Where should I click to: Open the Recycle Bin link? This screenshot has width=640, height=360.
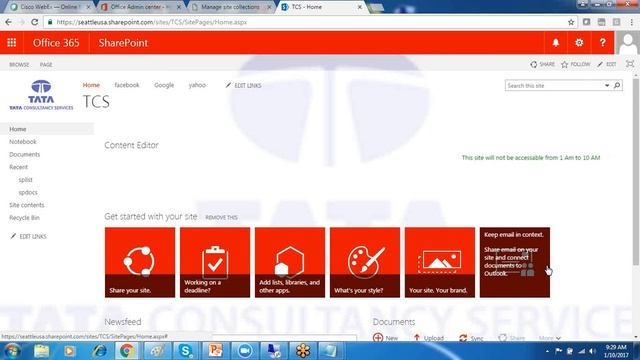pos(24,218)
